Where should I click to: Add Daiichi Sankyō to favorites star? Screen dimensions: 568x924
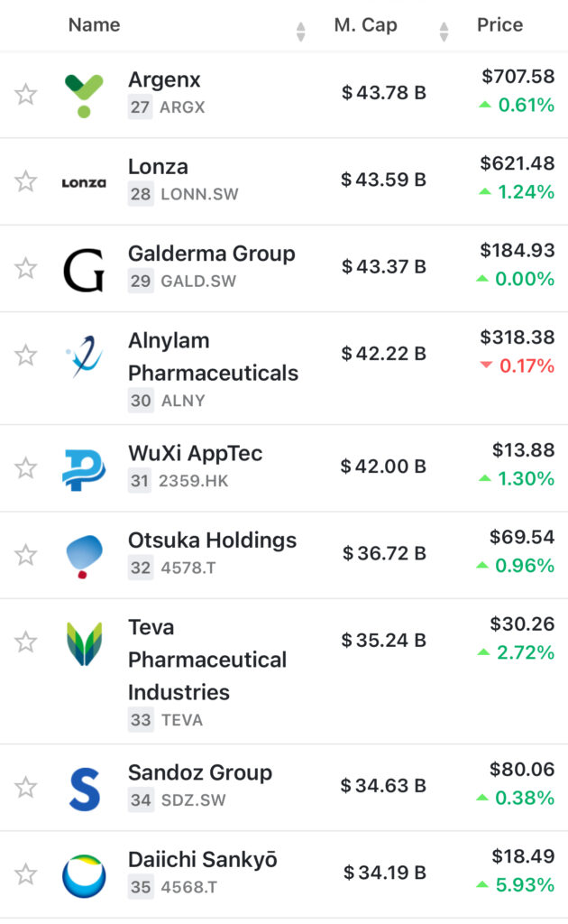click(26, 874)
